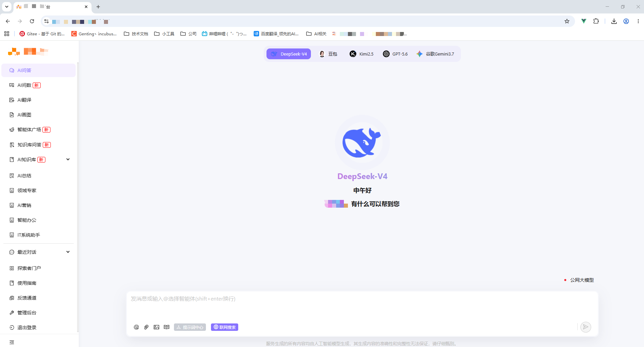Screen dimensions: 644x347
Task: Select the DeepSeek-V4 model tab
Action: coord(289,54)
